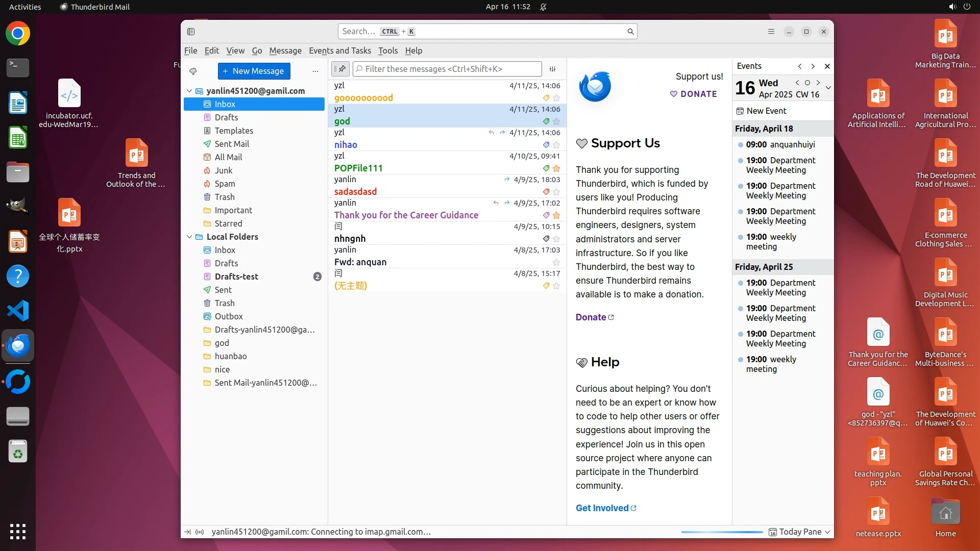Close the Events today pane
The height and width of the screenshot is (551, 980).
tap(827, 66)
